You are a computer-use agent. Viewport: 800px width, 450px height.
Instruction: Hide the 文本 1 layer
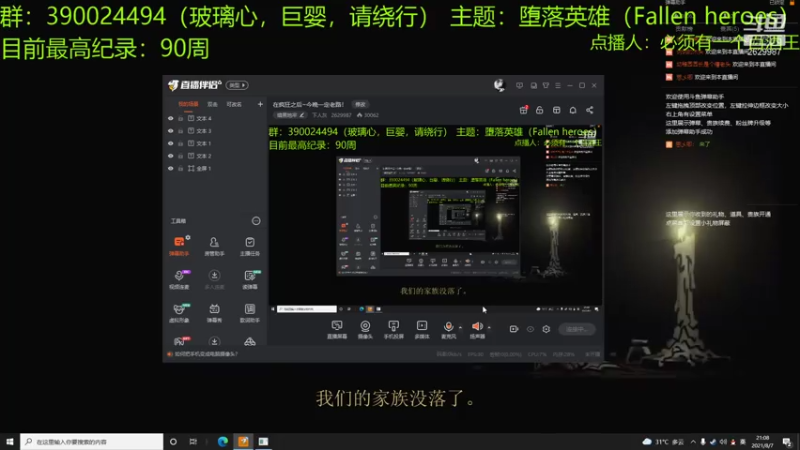pyautogui.click(x=171, y=143)
